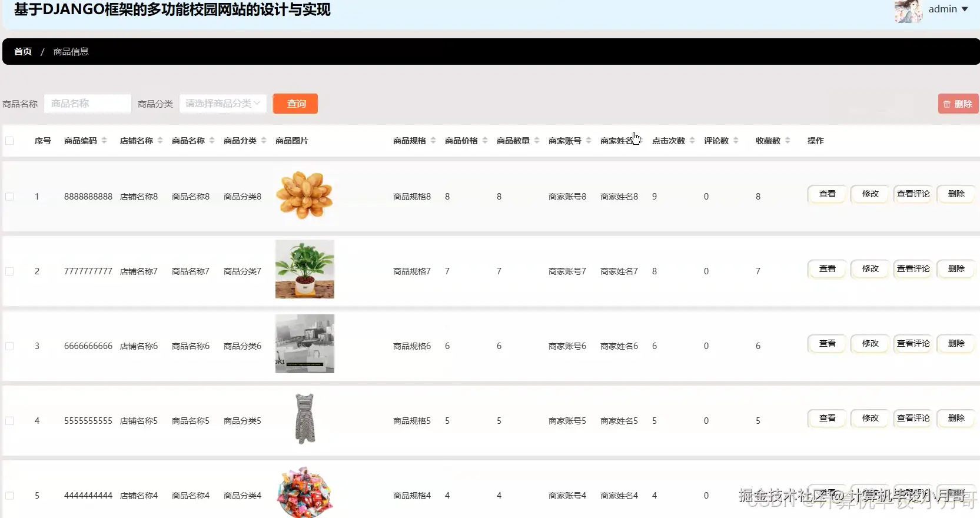Check the row 1 checkbox
This screenshot has height=518, width=980.
pyautogui.click(x=9, y=197)
